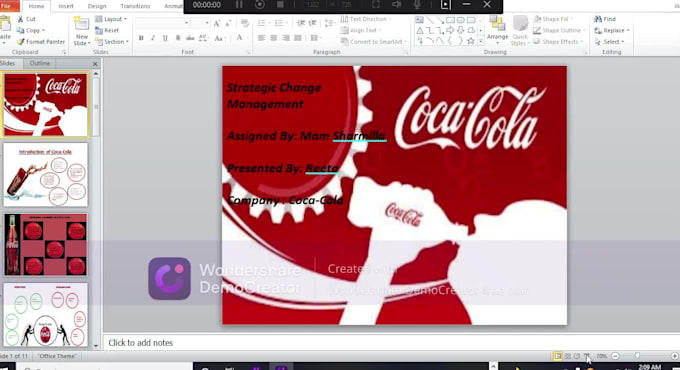Open the Align Text dropdown
The image size is (680, 370).
coord(361,30)
